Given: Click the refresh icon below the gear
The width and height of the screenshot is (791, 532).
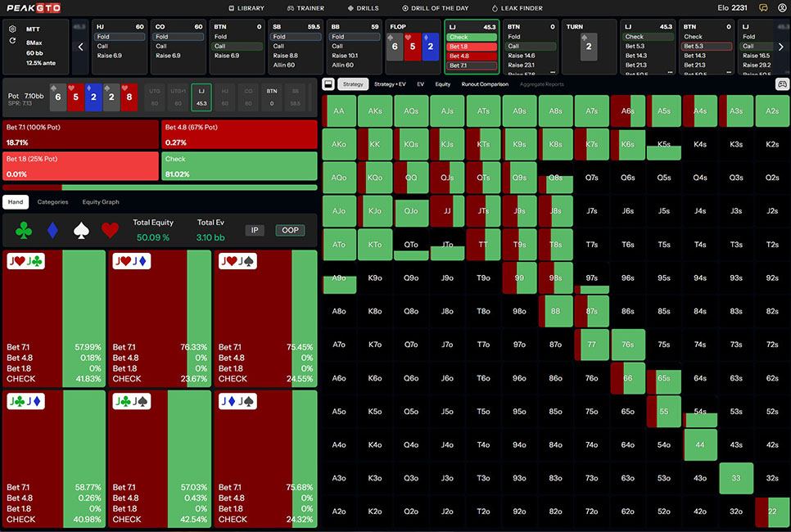Looking at the screenshot, I should point(12,40).
